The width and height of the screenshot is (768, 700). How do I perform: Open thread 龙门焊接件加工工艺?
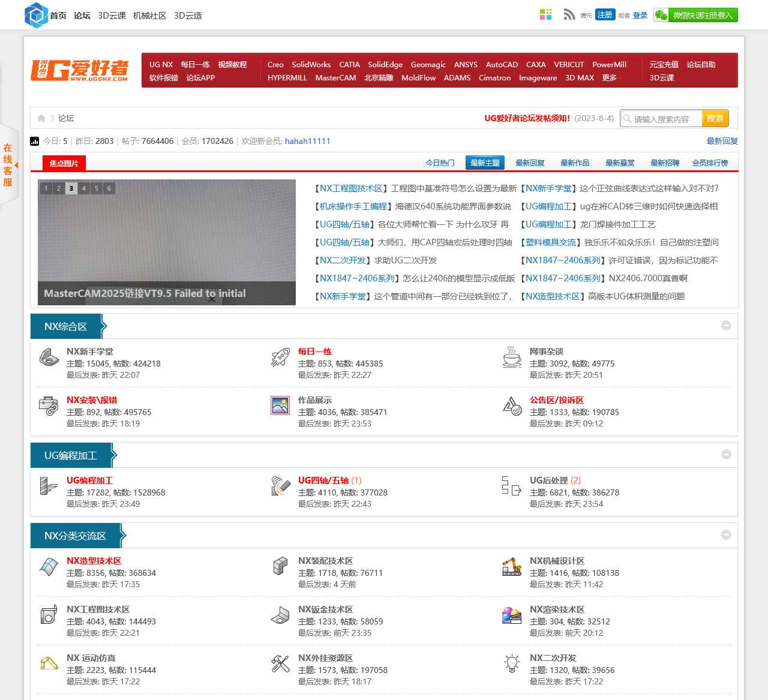point(617,224)
